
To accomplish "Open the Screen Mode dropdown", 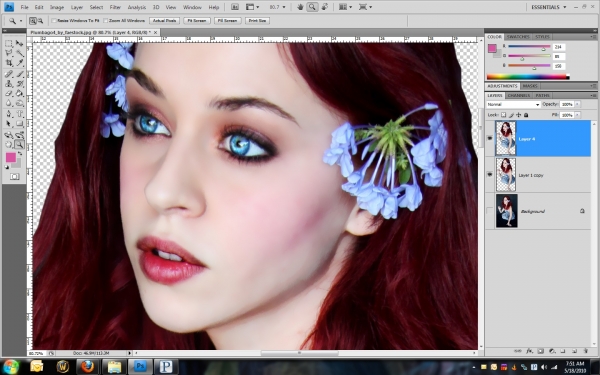I will coord(365,7).
